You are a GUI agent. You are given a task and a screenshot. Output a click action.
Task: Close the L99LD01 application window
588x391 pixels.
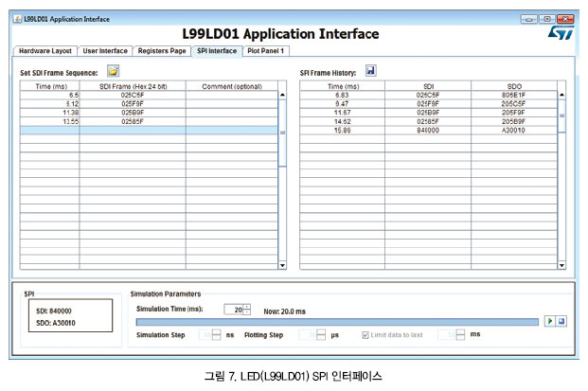(565, 19)
